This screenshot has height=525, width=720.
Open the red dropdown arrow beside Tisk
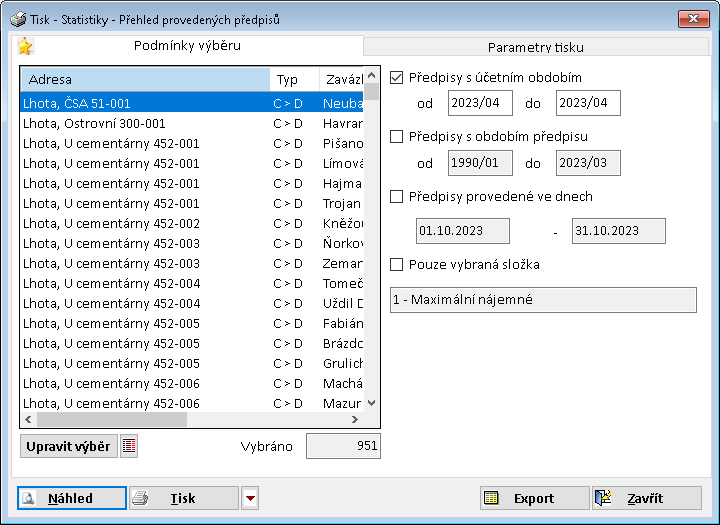250,498
